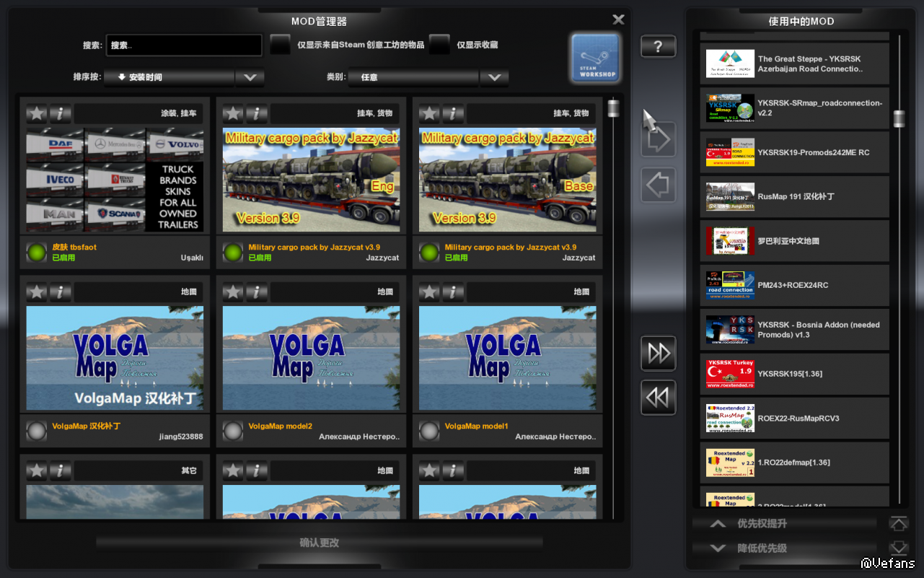Select PM243+ROEX24RC in active list
Viewport: 924px width, 578px height.
(795, 285)
